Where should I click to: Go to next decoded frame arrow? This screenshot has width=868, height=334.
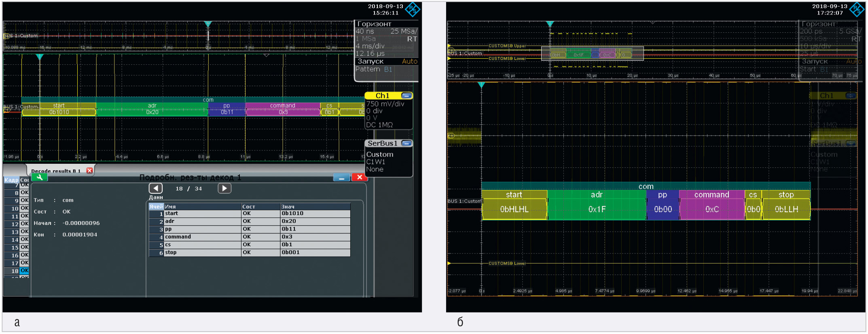click(224, 188)
